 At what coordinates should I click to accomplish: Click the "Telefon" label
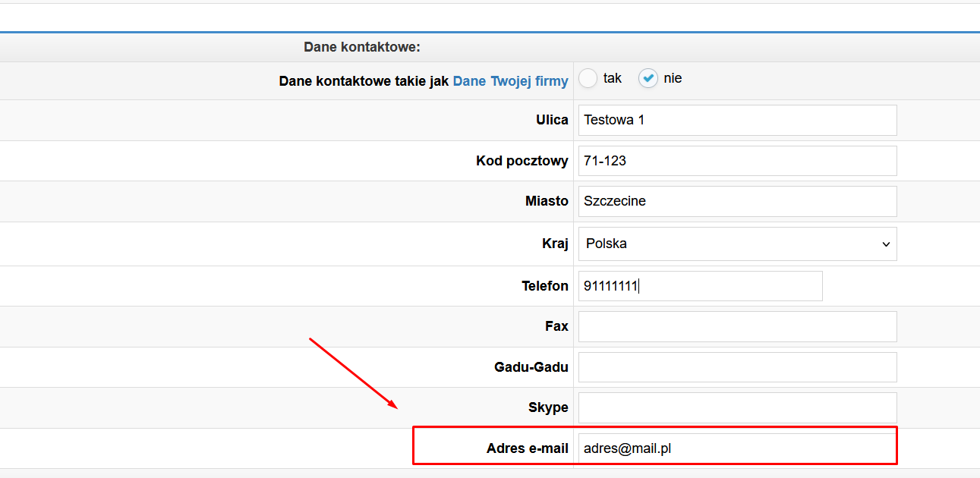[x=545, y=286]
